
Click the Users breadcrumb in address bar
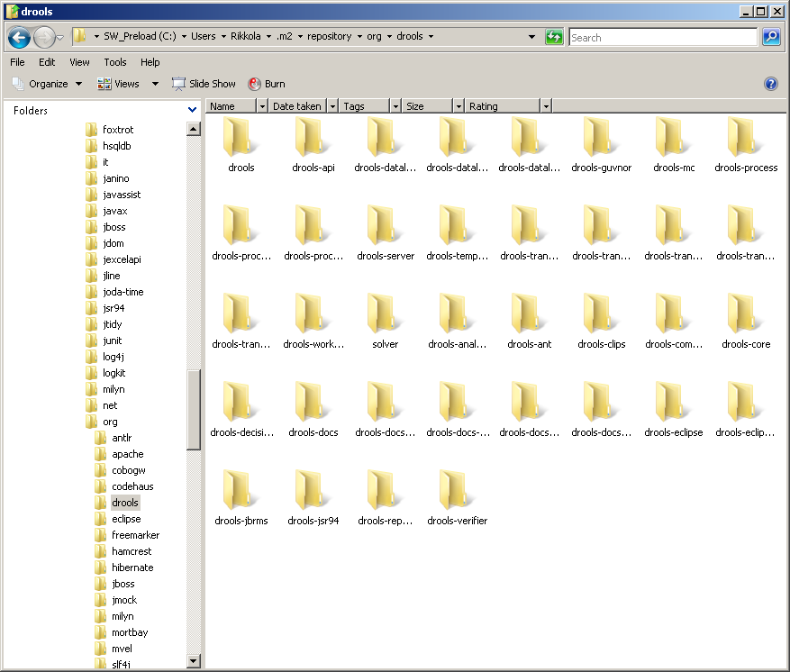[x=203, y=36]
